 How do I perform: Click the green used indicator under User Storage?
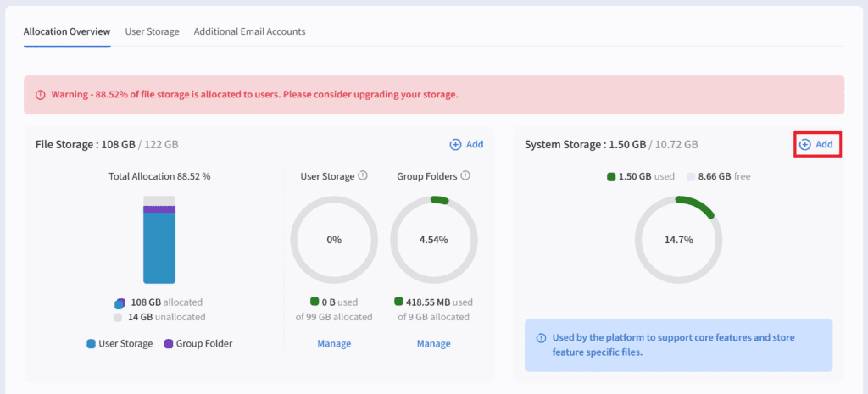(x=314, y=302)
